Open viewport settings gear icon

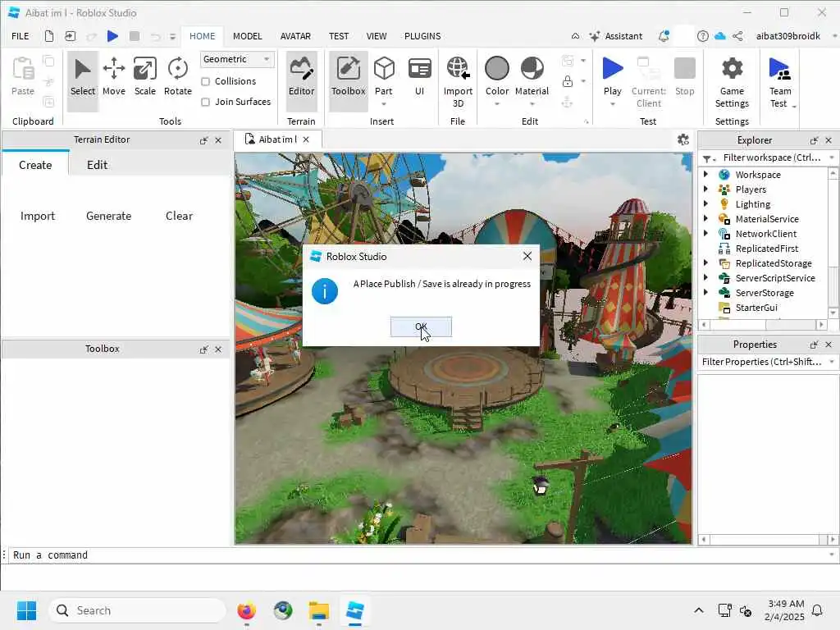coord(683,139)
